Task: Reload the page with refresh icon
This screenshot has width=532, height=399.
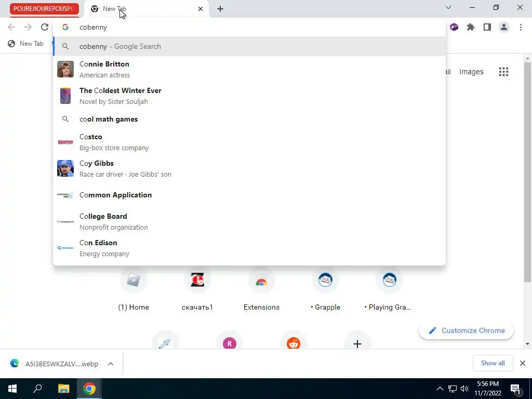Action: point(45,27)
